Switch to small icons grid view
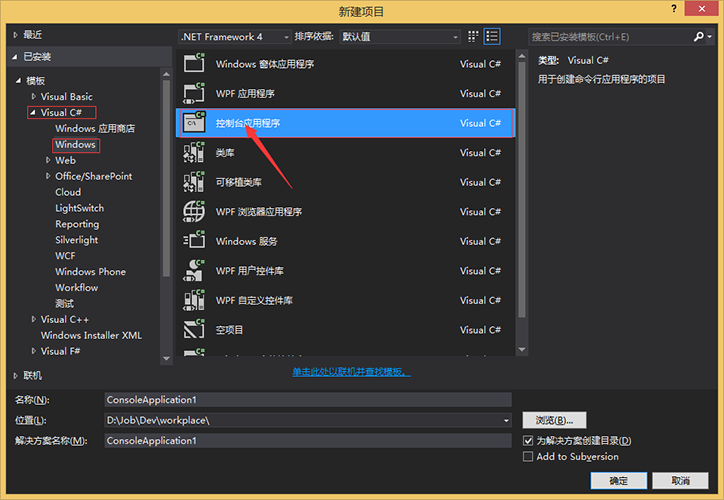The width and height of the screenshot is (724, 500). (x=473, y=36)
